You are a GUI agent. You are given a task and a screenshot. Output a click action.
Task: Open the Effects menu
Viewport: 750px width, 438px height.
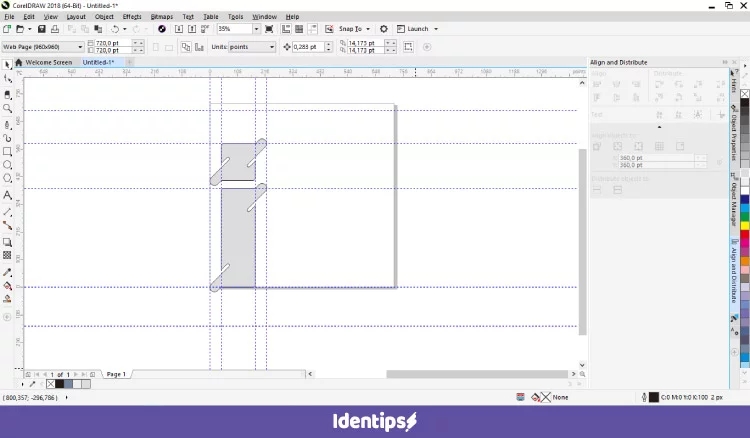point(132,17)
